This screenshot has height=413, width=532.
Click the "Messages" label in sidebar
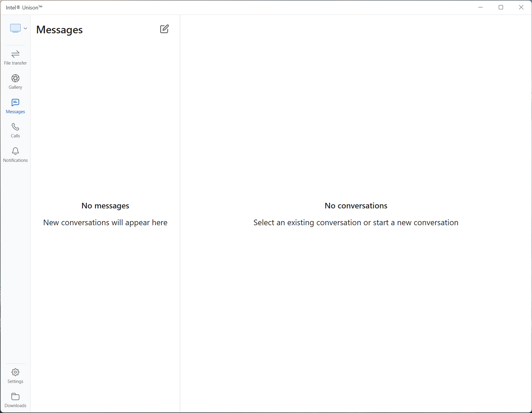coord(15,112)
